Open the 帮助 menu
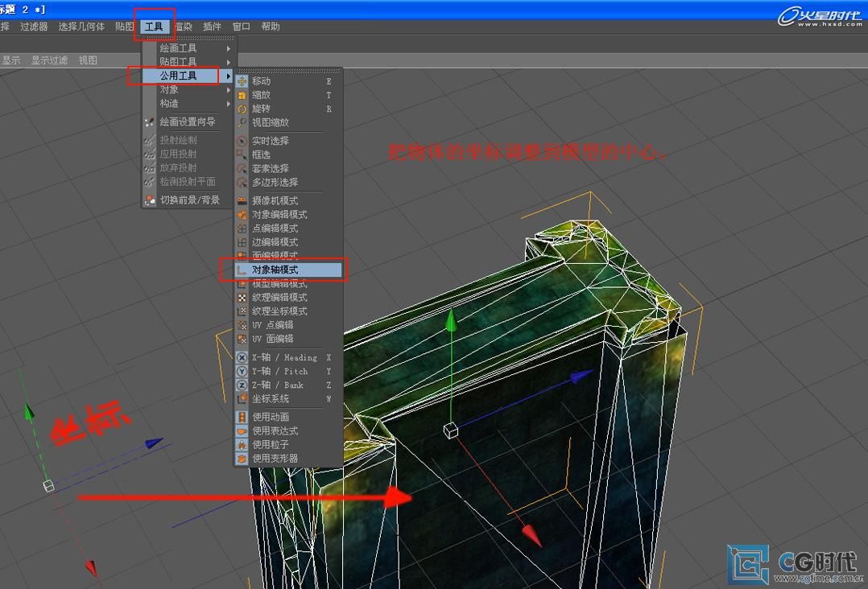Screen dimensions: 868x589 (x=271, y=27)
